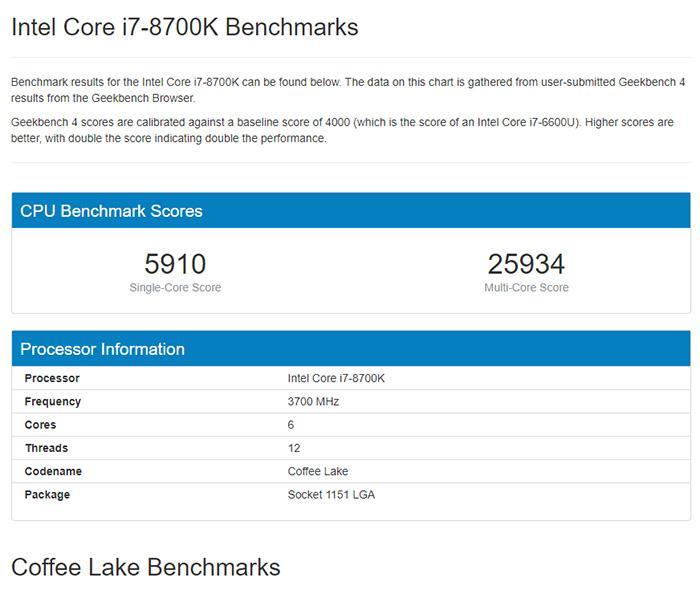Click the Cores row label
The image size is (700, 594).
coord(40,425)
